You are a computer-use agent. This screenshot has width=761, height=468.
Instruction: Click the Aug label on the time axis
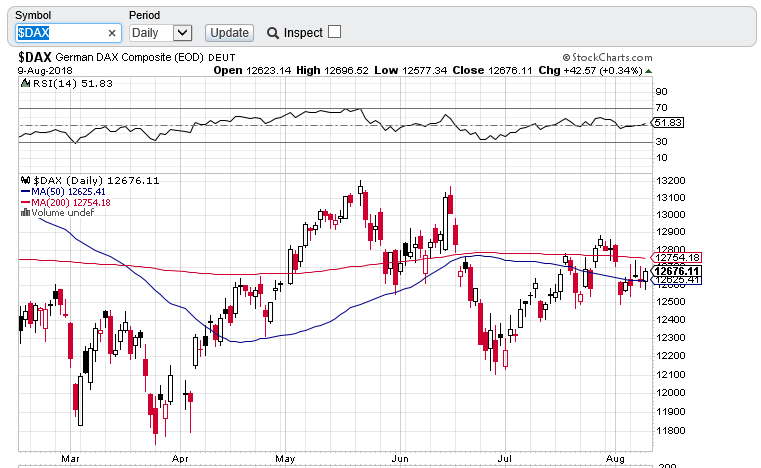[x=615, y=458]
